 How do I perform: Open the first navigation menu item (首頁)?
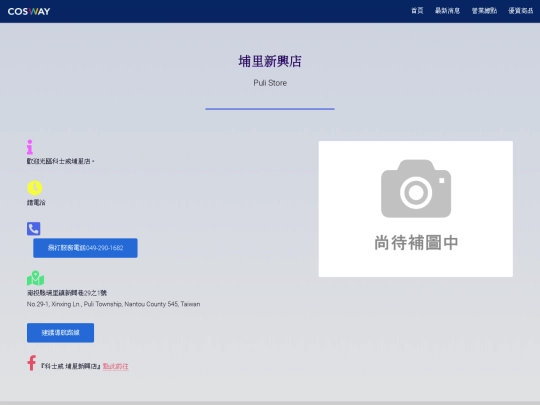[x=417, y=11]
